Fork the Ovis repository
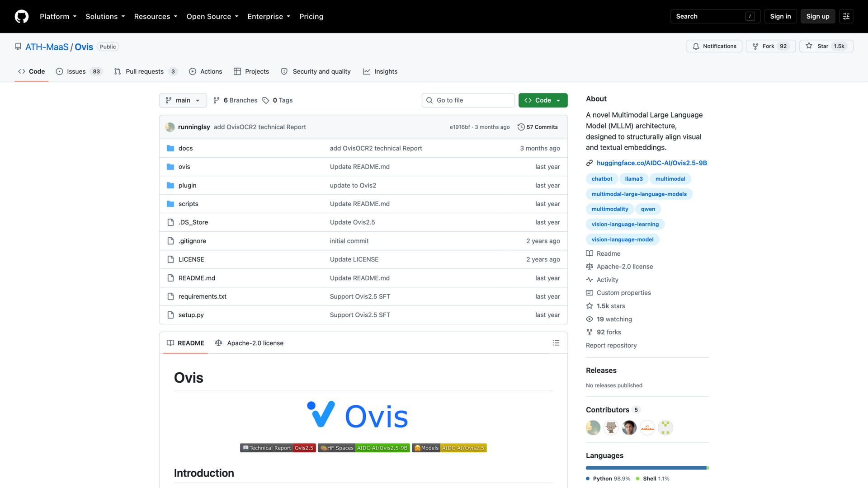The width and height of the screenshot is (868, 488). coord(771,46)
